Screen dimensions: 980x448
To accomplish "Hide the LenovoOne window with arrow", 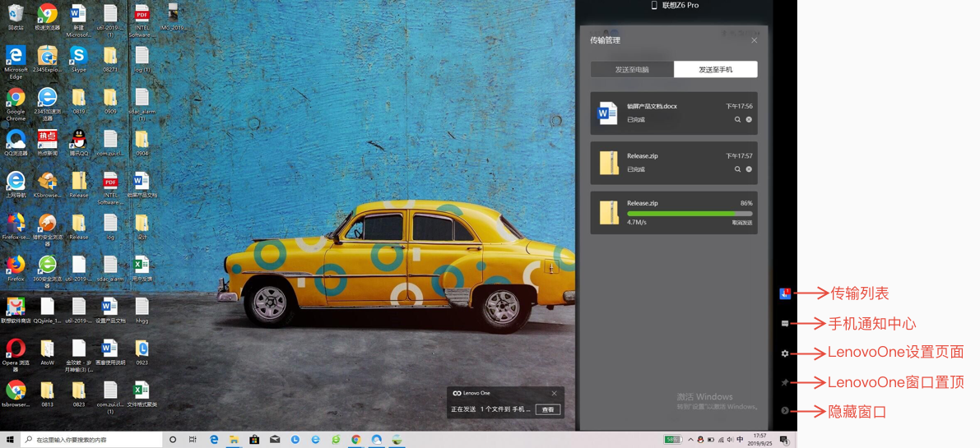I will pyautogui.click(x=785, y=411).
